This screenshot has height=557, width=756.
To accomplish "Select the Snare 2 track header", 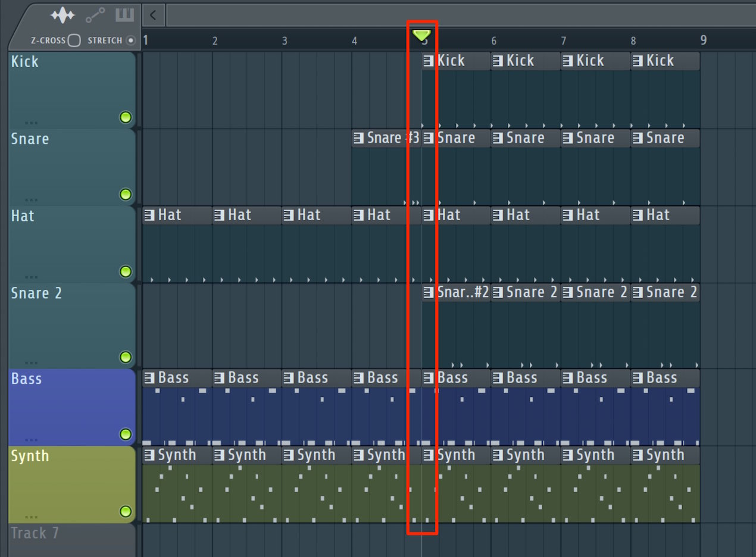I will click(x=72, y=324).
